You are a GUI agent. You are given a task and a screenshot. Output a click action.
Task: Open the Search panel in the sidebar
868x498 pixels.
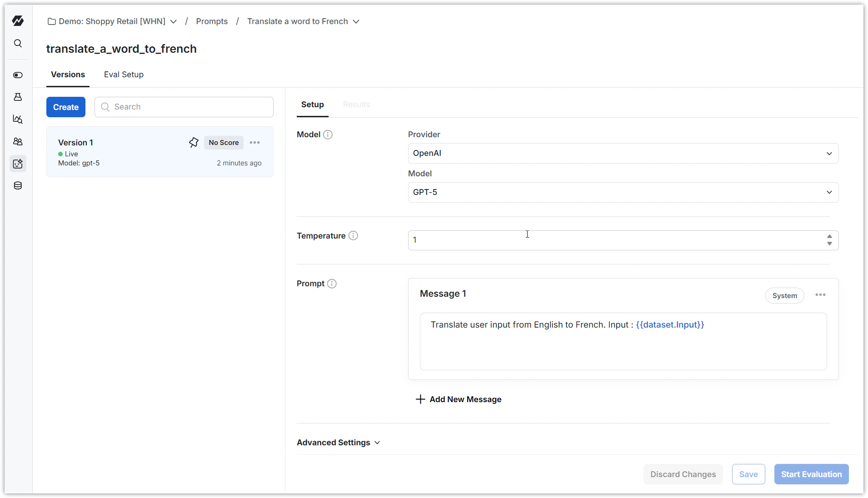18,43
